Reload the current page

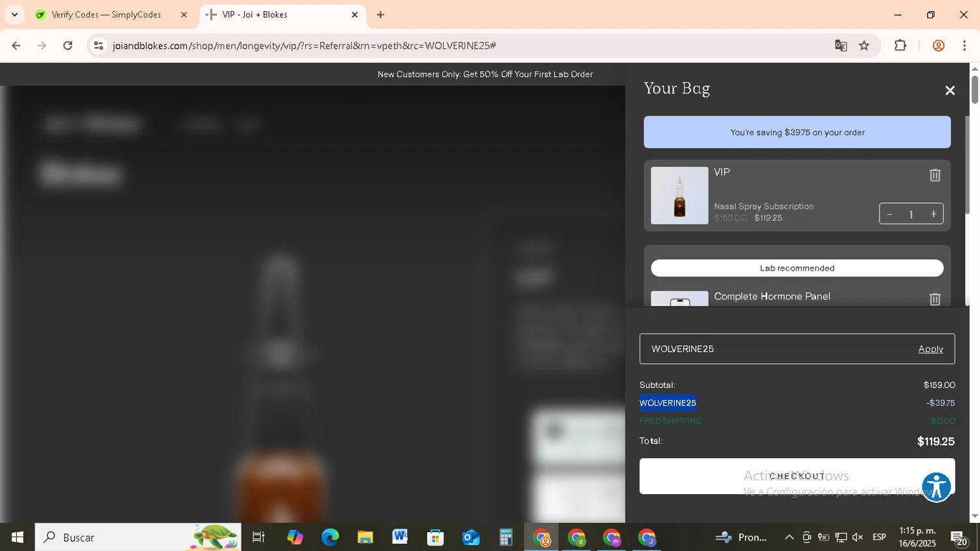[68, 46]
